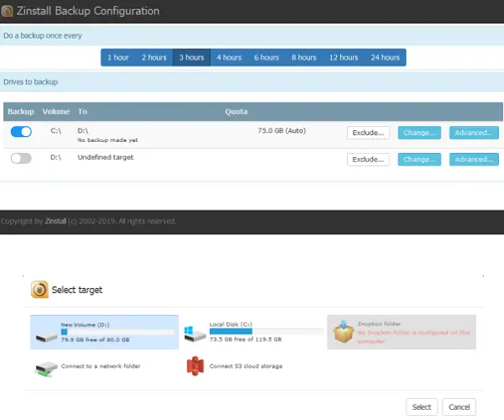Open Advanced... settings for D:\ volume
Screen dimensions: 504x420
coord(474,160)
